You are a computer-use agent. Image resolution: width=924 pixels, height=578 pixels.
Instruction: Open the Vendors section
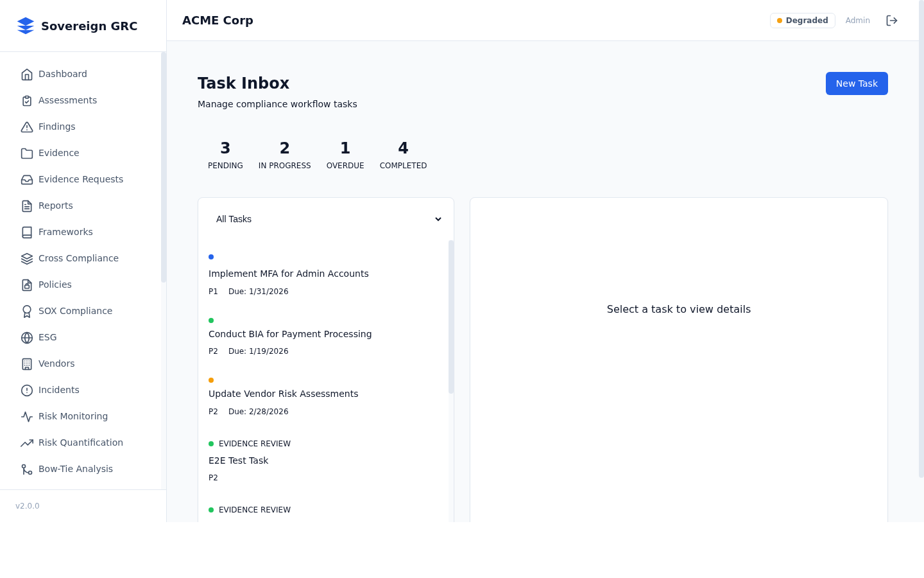56,363
